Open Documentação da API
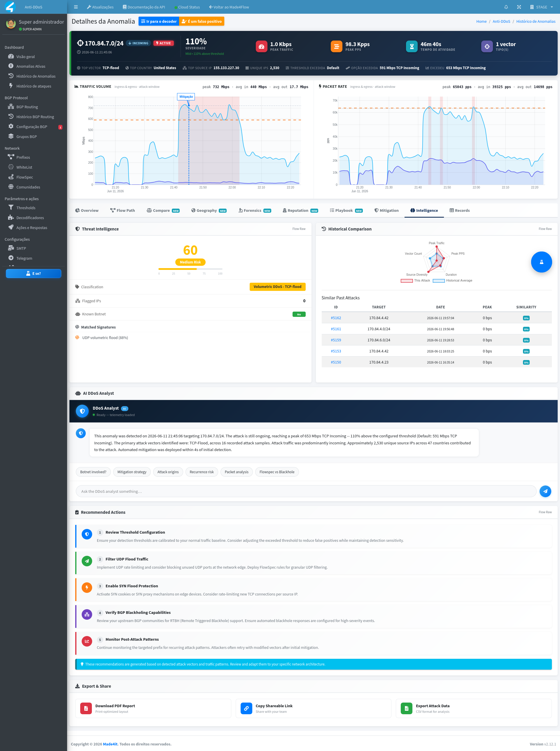Image resolution: width=560 pixels, height=751 pixels. 144,7
